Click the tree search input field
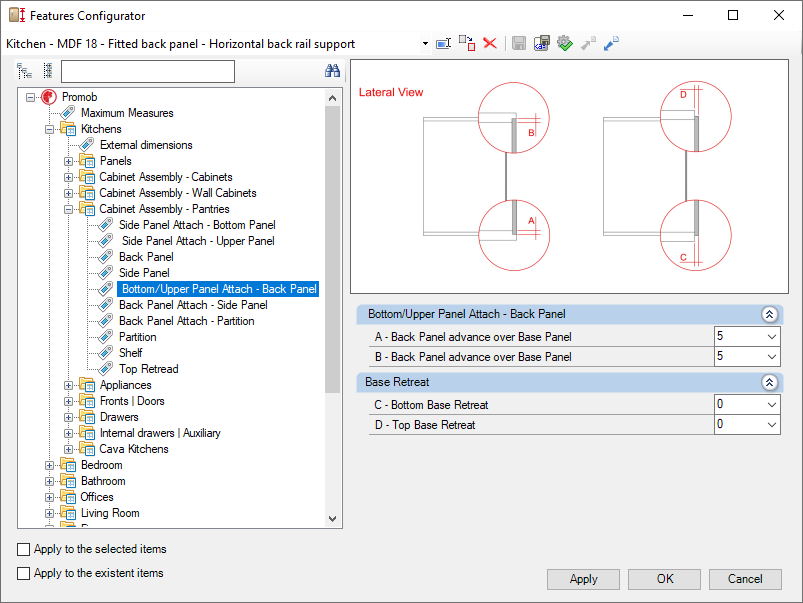 147,71
